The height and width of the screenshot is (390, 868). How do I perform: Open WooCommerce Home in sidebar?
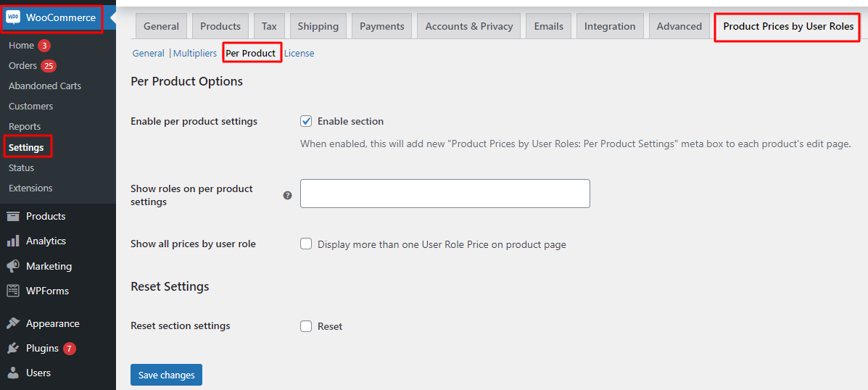click(21, 46)
